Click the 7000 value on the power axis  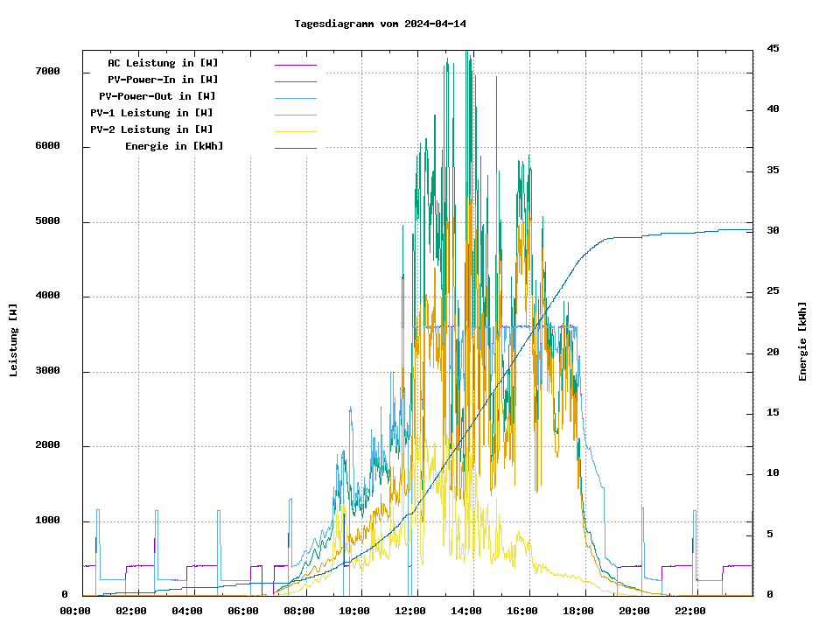point(47,72)
